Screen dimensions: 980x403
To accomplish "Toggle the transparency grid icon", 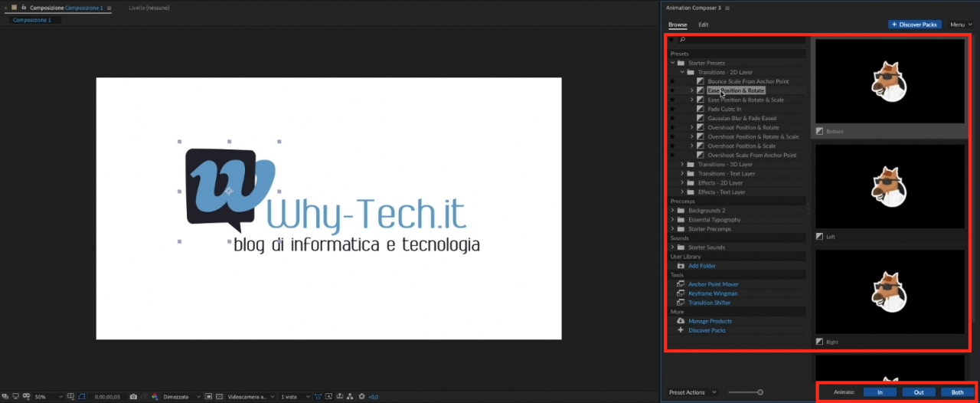I will [x=219, y=397].
